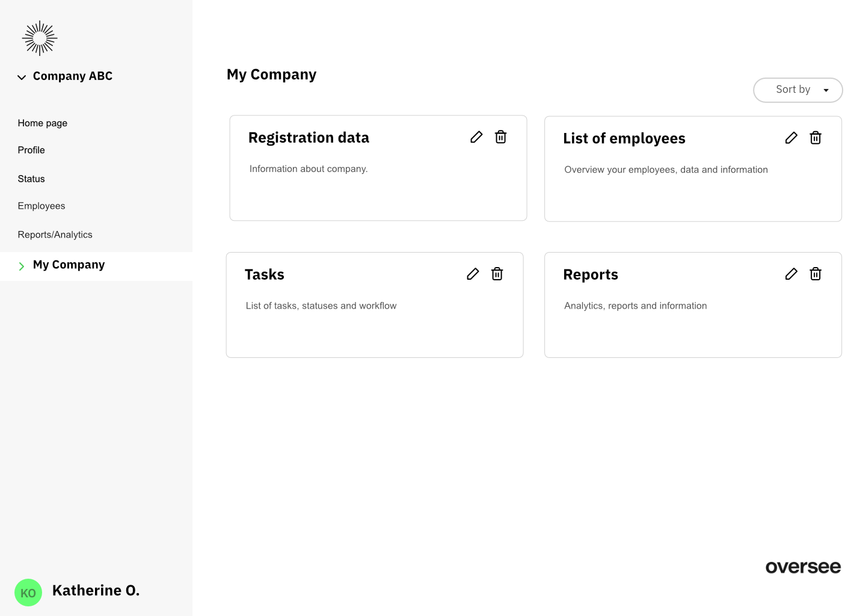The height and width of the screenshot is (616, 866).
Task: Open the Profile menu item
Action: (x=31, y=150)
